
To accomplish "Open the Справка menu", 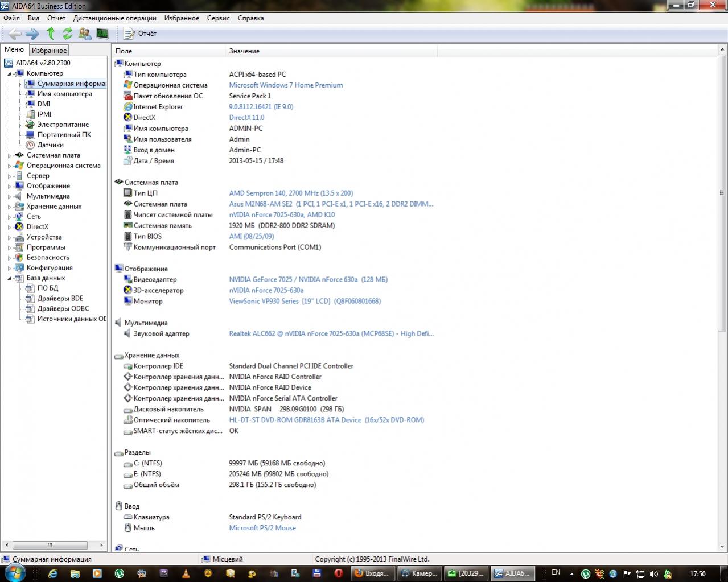I will pos(251,18).
